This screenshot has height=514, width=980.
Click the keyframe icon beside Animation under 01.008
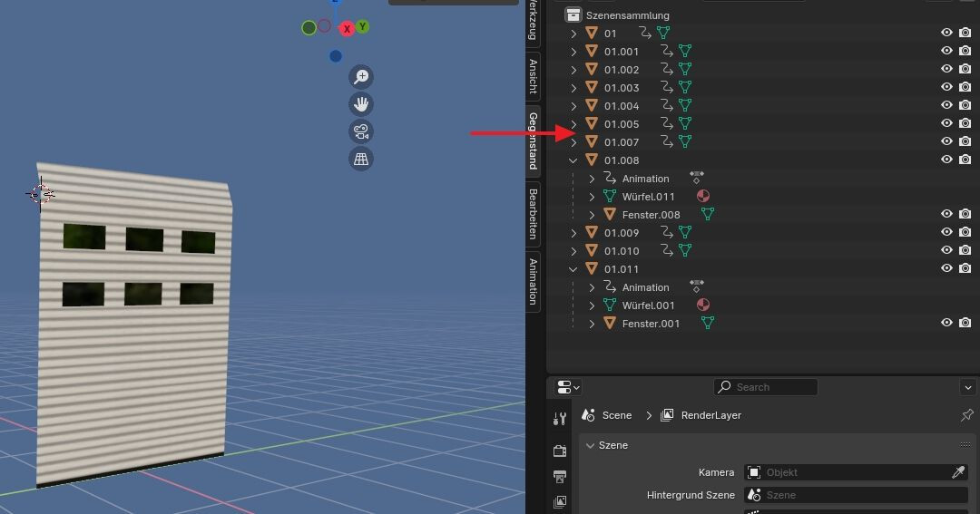point(697,178)
